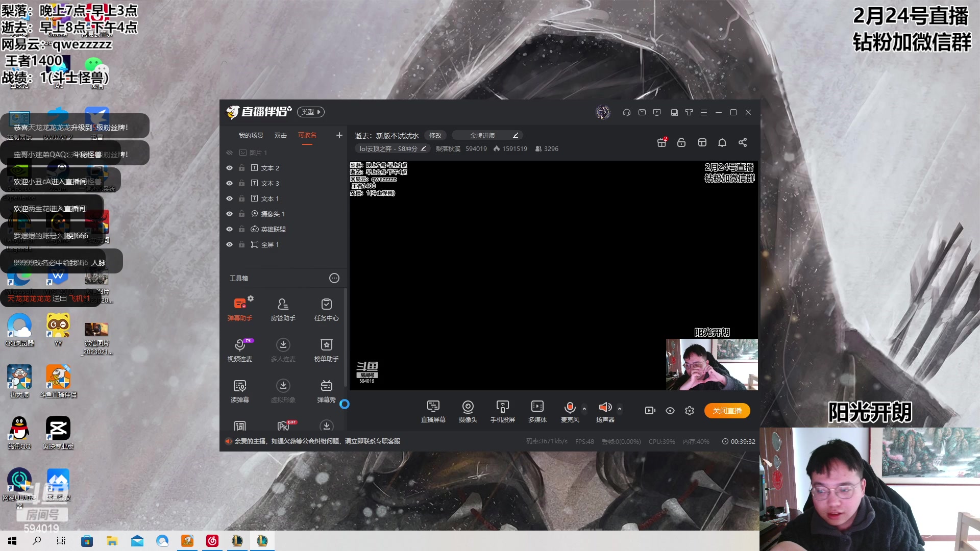Expand speaker options arrow
This screenshot has width=980, height=551.
click(x=619, y=409)
